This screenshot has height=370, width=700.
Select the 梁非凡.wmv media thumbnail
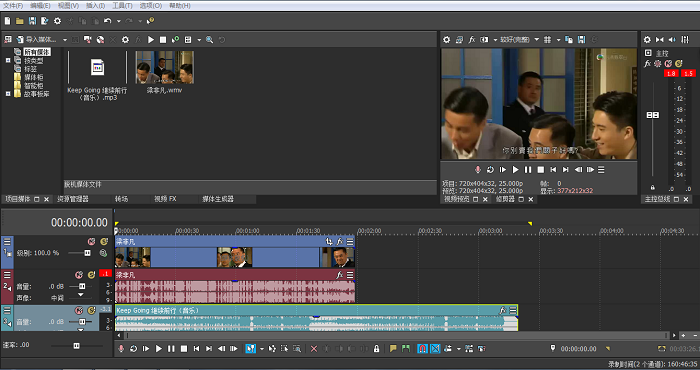click(x=165, y=67)
